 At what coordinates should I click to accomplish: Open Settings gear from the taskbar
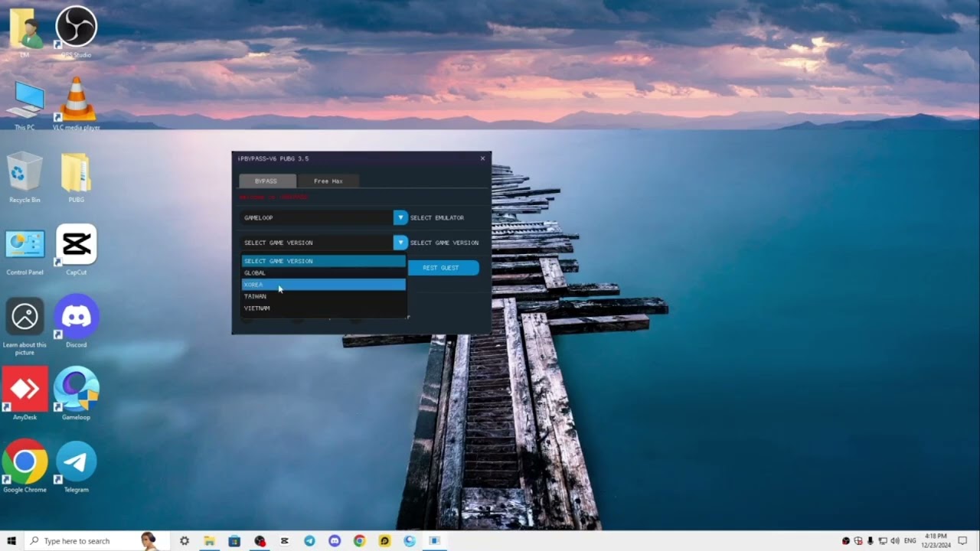(x=185, y=541)
